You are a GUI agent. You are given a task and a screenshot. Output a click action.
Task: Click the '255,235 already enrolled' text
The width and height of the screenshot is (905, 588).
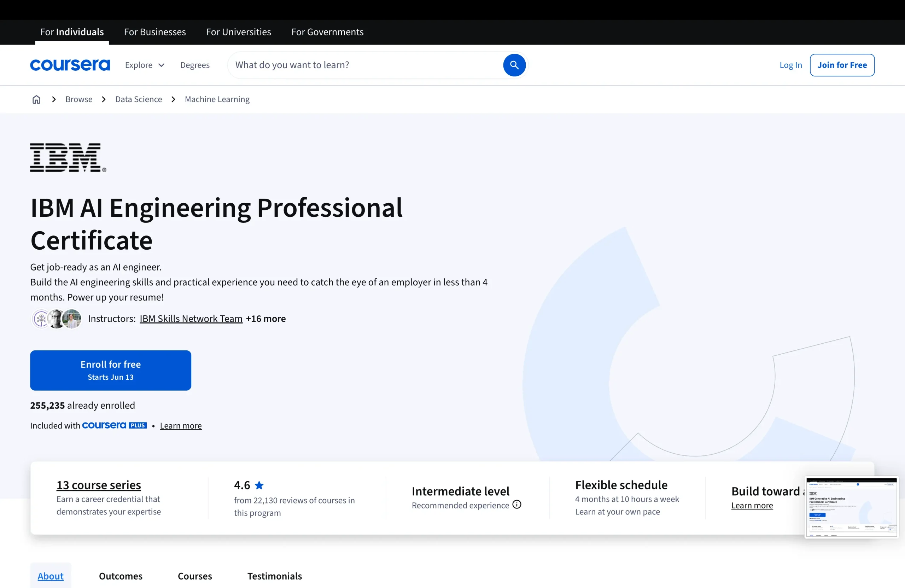(82, 406)
